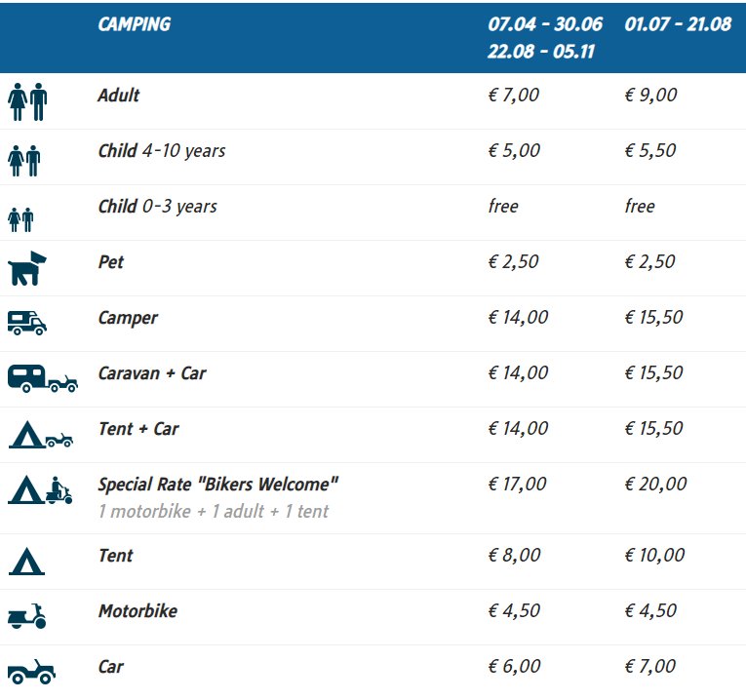Viewport: 746px width, 700px height.
Task: Click the Adult high-season price € 9,00
Action: coord(650,96)
